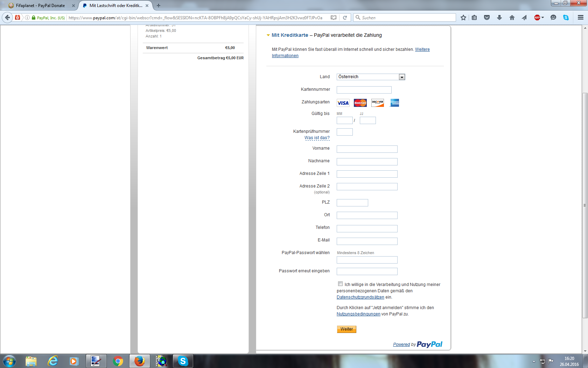588x368 pixels.
Task: Click the PayPal-Passwort wählen field
Action: [367, 260]
